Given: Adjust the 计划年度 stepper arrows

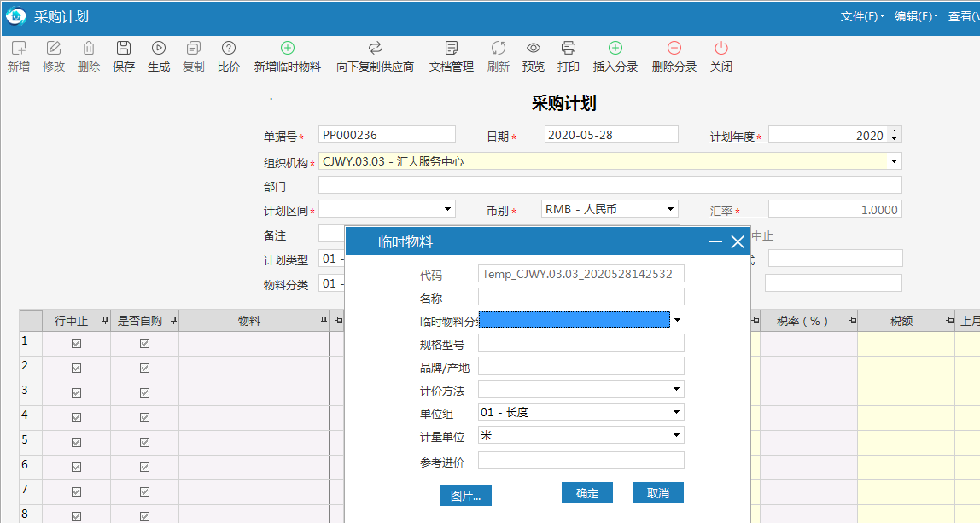Looking at the screenshot, I should click(895, 135).
